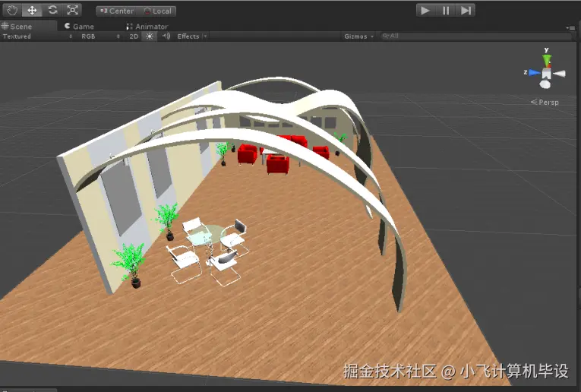Click the blue Z axis gizmo cone
The width and height of the screenshot is (581, 392).
pyautogui.click(x=535, y=73)
